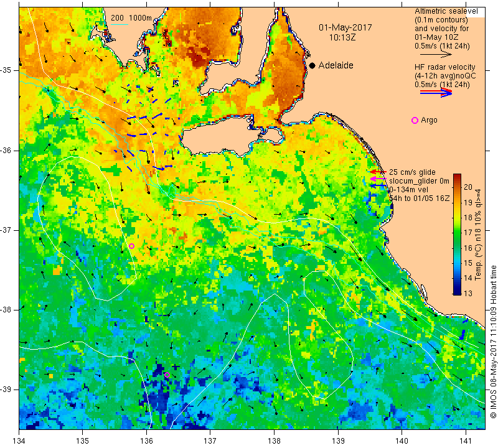Click the -36 latitude axis label
Viewport: 498px width, 448px height.
tap(6, 150)
